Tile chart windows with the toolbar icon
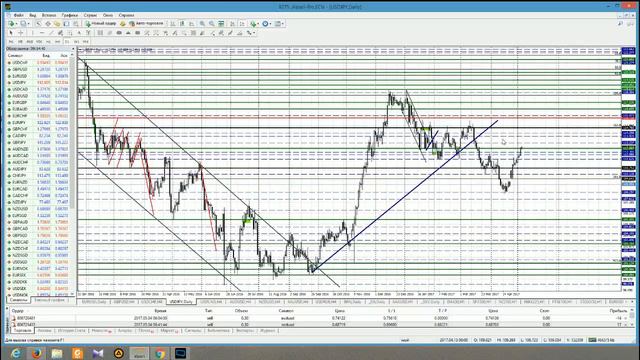The width and height of the screenshot is (640, 360). [x=221, y=24]
